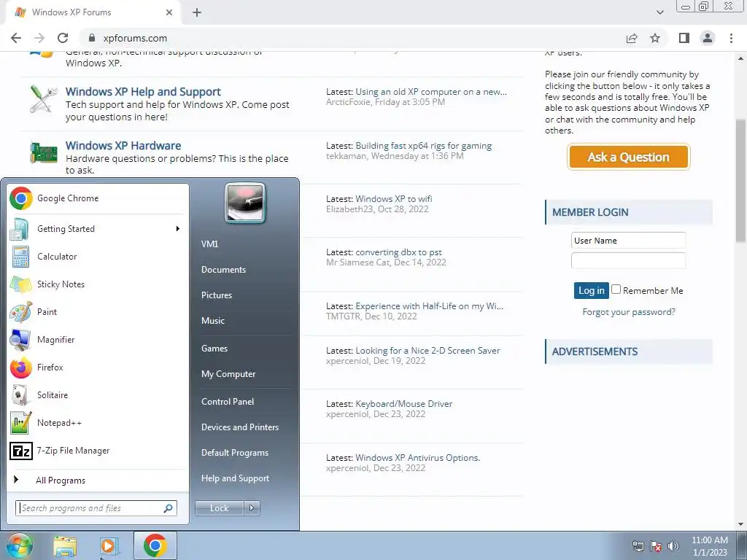747x560 pixels.
Task: Open Music from the Start menu
Action: 213,321
